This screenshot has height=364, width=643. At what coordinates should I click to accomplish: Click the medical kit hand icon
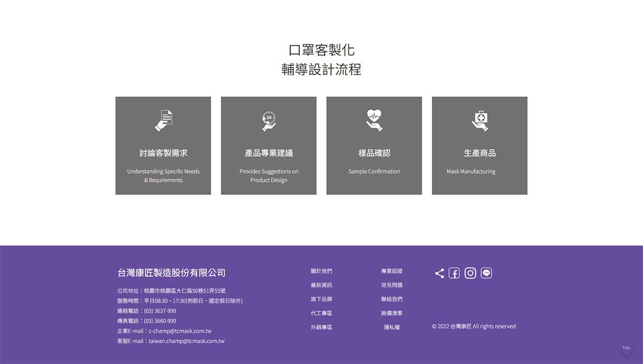pyautogui.click(x=480, y=120)
